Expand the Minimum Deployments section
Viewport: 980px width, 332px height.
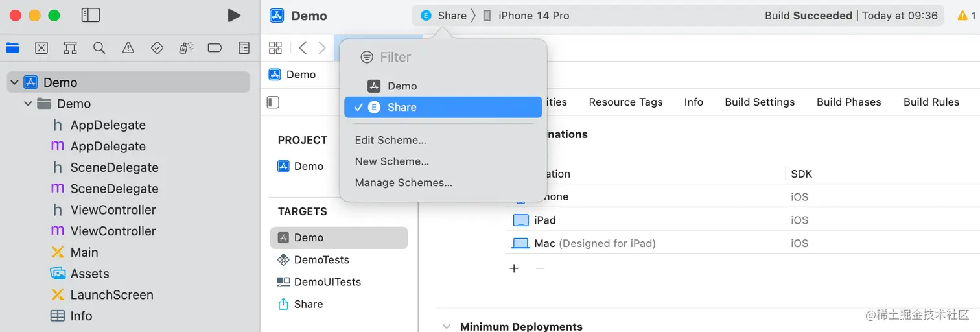447,326
